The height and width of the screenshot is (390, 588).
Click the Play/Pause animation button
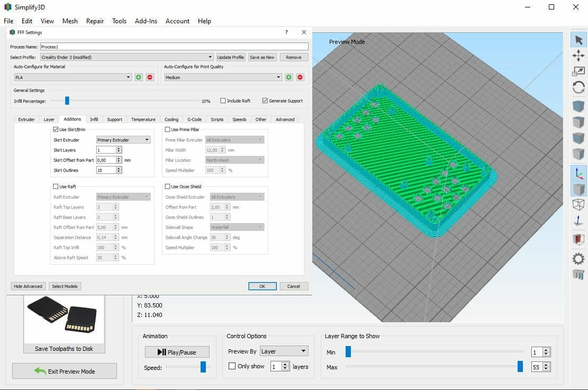point(177,352)
